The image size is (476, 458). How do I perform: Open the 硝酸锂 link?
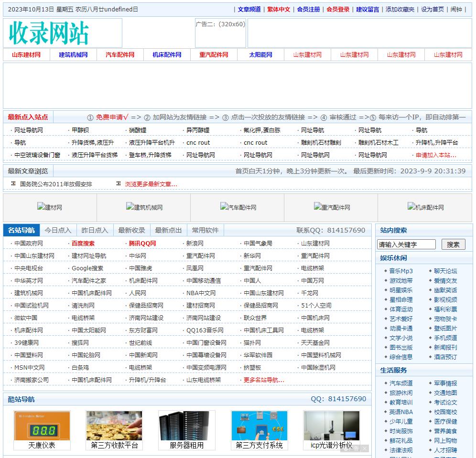pyautogui.click(x=138, y=130)
